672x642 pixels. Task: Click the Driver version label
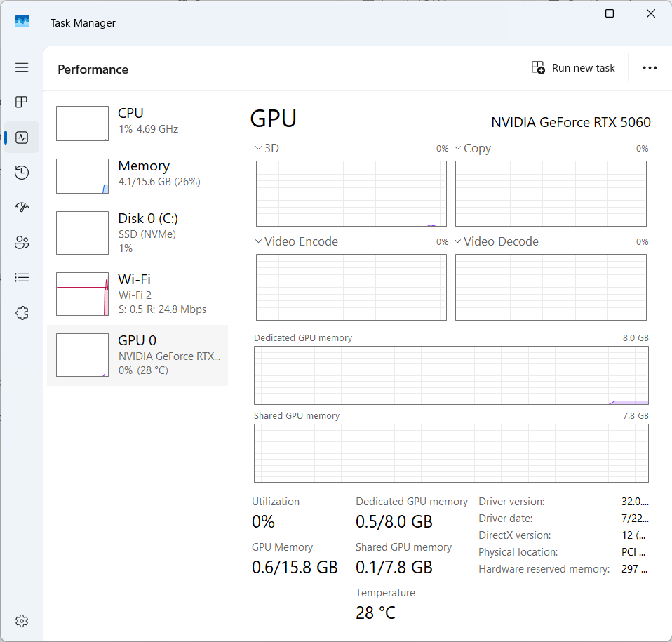tap(511, 502)
